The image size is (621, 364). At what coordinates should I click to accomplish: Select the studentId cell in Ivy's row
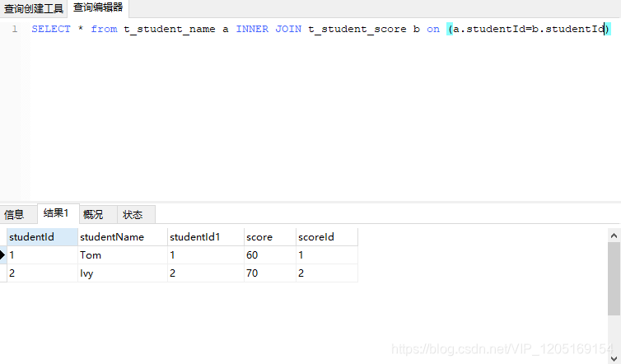[42, 273]
